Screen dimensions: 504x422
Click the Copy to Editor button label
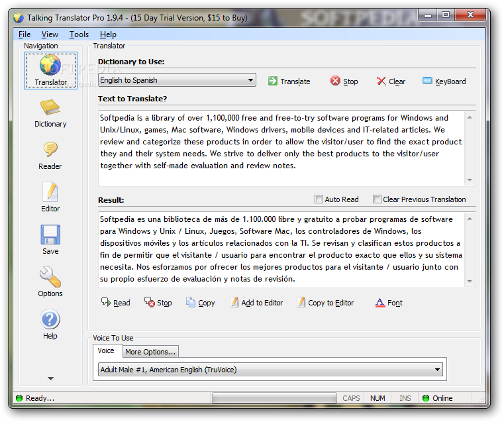[330, 303]
